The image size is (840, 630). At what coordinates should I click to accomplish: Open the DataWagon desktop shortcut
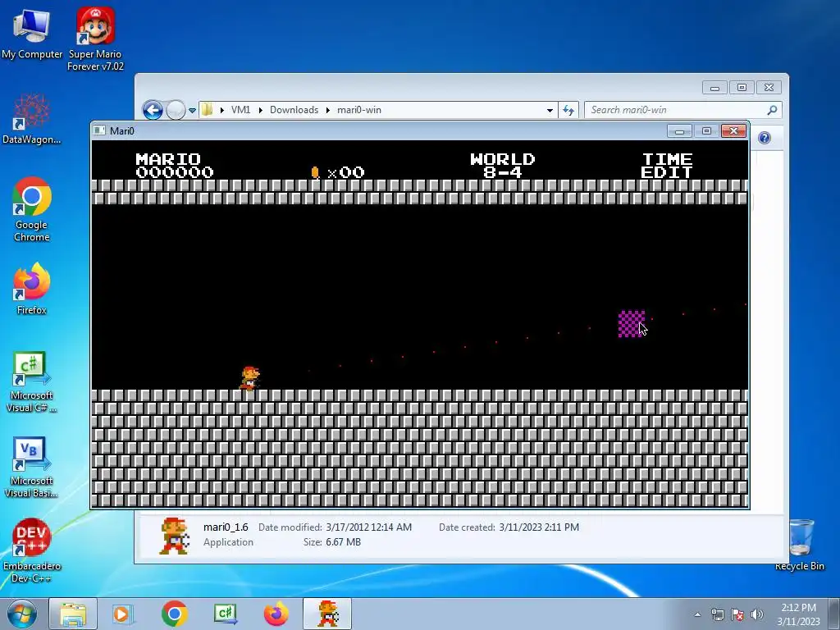coord(32,119)
